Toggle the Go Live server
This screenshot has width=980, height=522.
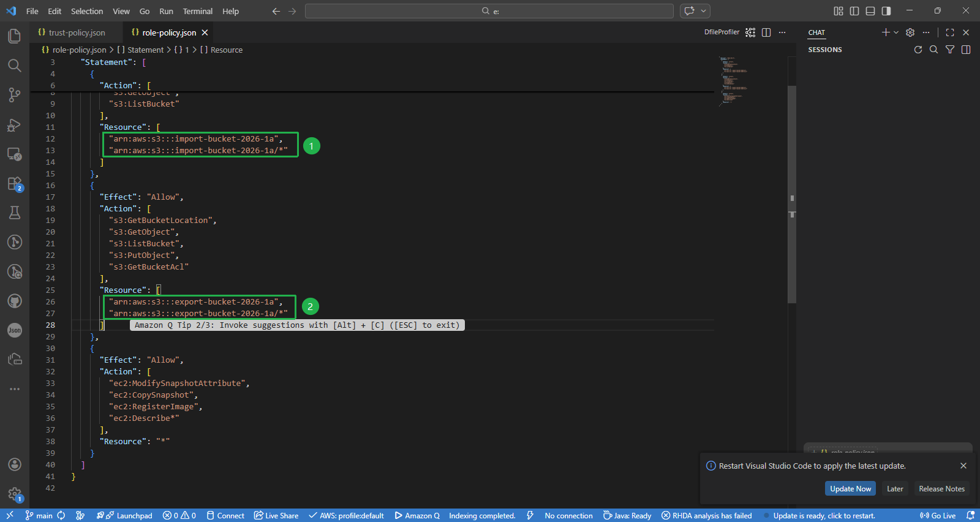[938, 516]
